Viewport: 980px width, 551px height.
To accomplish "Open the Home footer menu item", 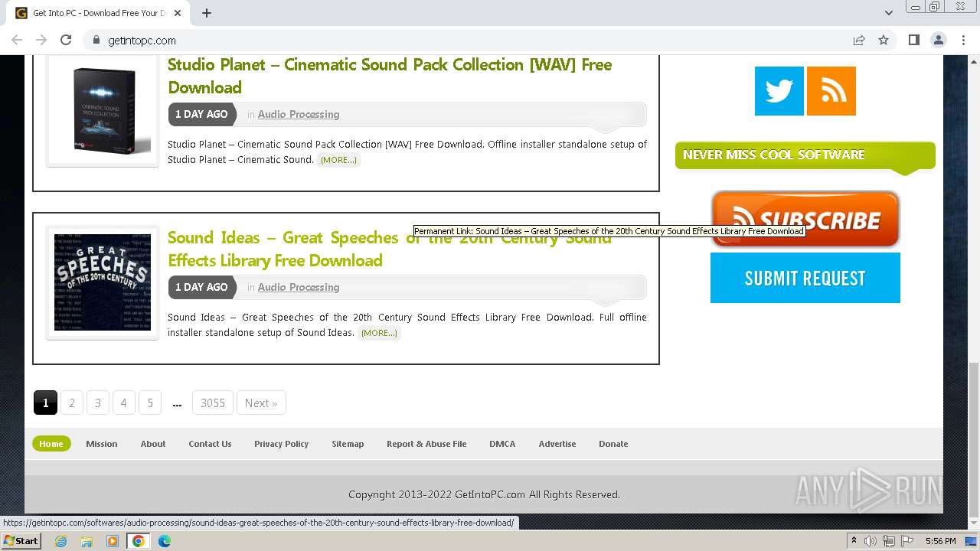I will click(x=51, y=444).
